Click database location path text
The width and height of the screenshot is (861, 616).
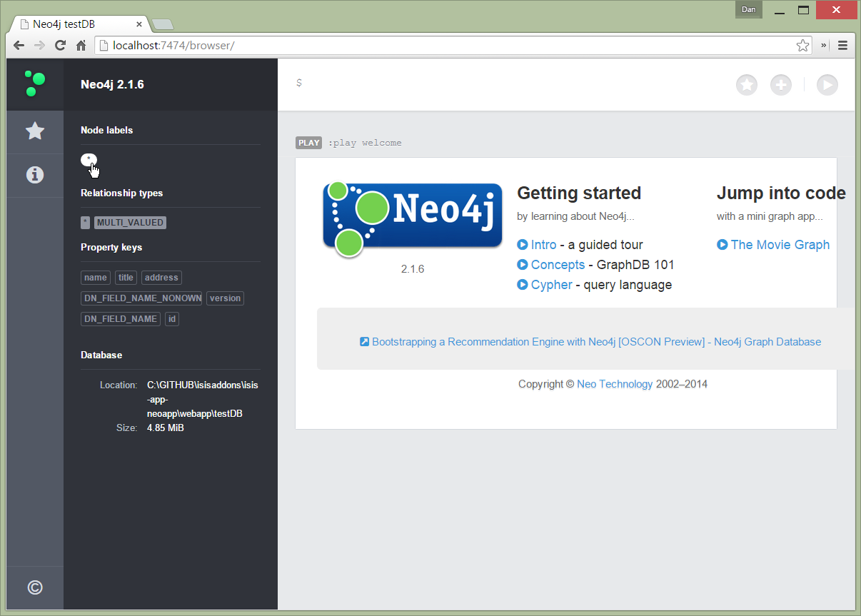tap(203, 399)
